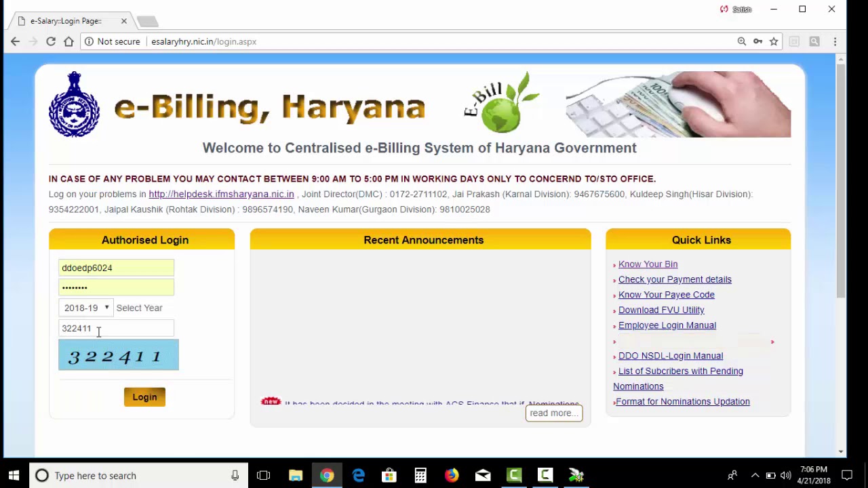The width and height of the screenshot is (868, 488).
Task: Open Know Your Payee Code link
Action: tap(667, 295)
